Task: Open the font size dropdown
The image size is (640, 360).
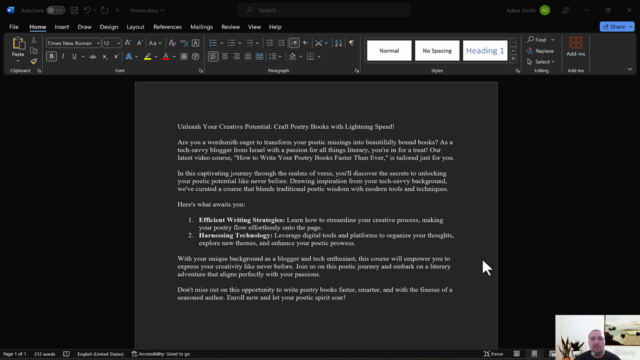Action: (119, 43)
